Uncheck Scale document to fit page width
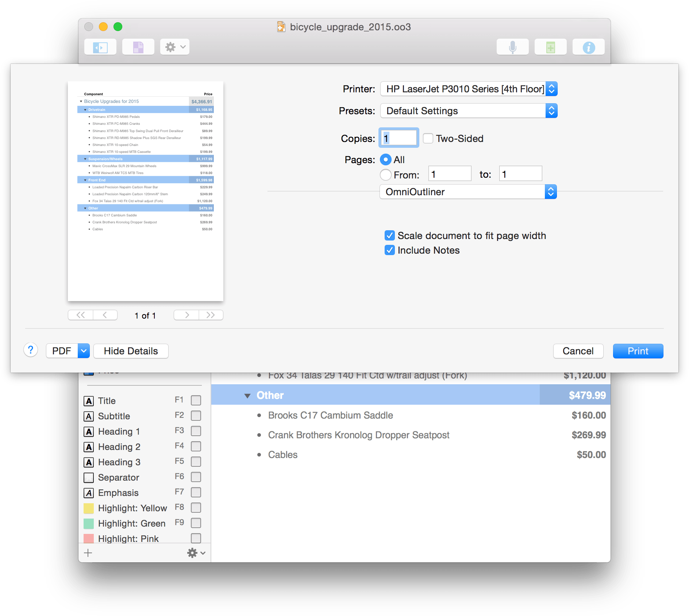The height and width of the screenshot is (616, 689). 390,236
